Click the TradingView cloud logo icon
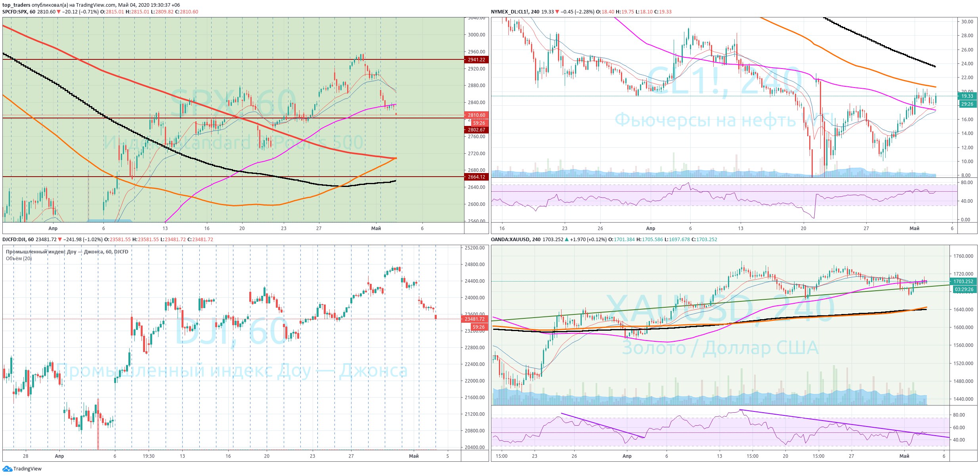 [7, 469]
